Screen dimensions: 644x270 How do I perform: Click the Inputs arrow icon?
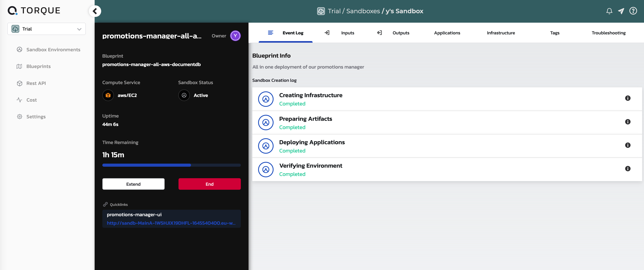tap(327, 33)
